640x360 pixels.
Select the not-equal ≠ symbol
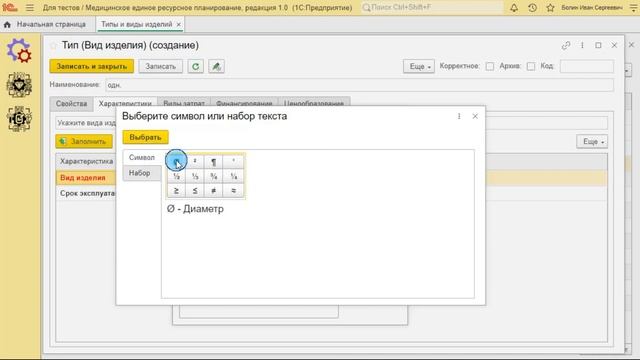[213, 190]
